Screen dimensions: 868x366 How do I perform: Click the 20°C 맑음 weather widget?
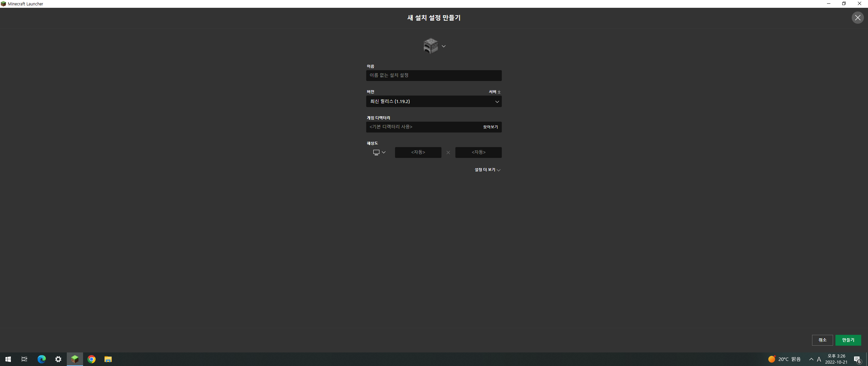[784, 359]
